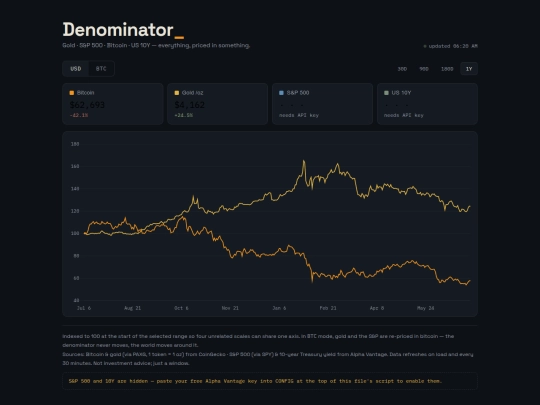Click the 60 y-axis label

(76, 278)
